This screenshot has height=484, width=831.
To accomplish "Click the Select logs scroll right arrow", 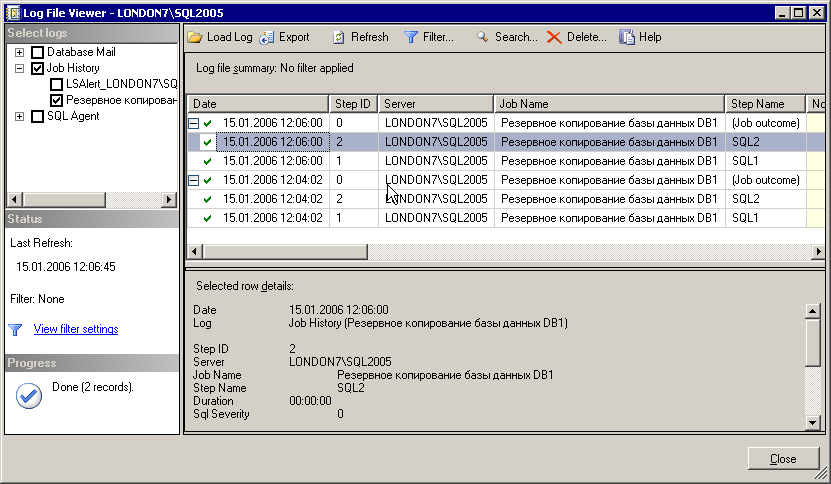I will 169,200.
